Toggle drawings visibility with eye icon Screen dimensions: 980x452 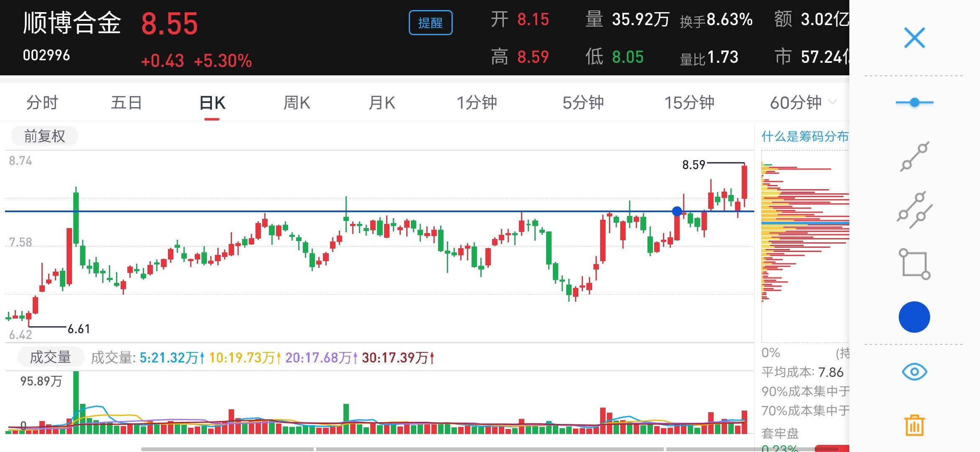click(914, 372)
